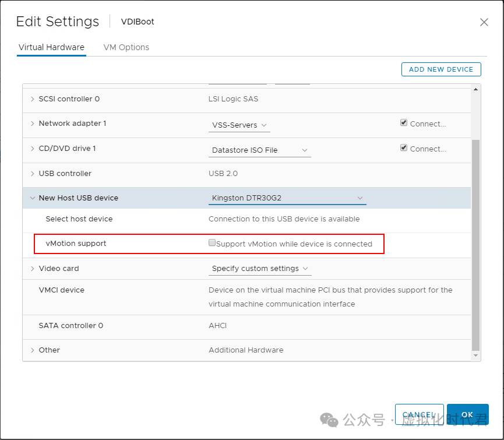Click the scrollbar down arrow

[x=476, y=355]
